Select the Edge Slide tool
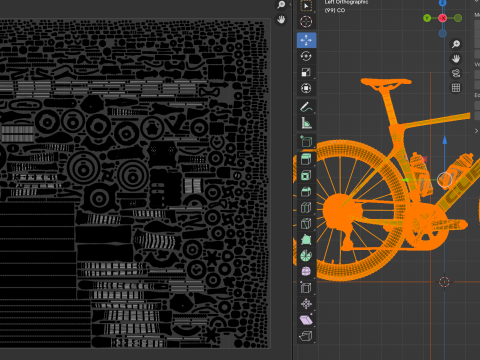The width and height of the screenshot is (480, 360). click(x=306, y=288)
